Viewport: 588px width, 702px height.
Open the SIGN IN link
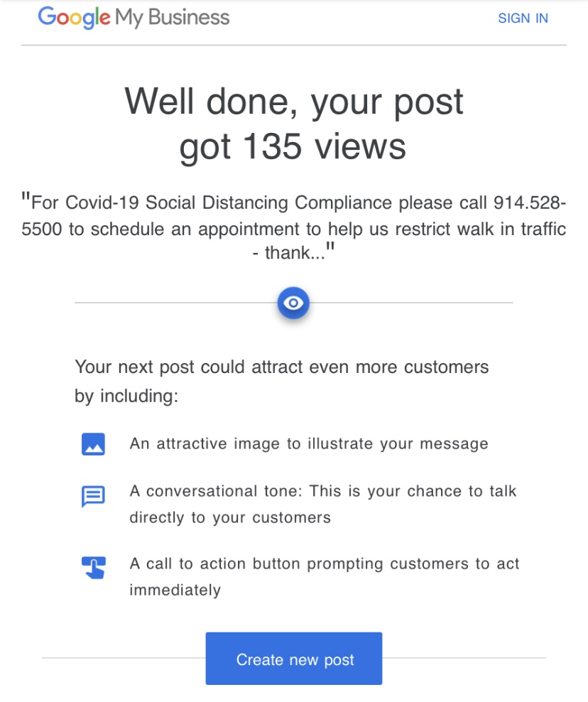coord(523,18)
